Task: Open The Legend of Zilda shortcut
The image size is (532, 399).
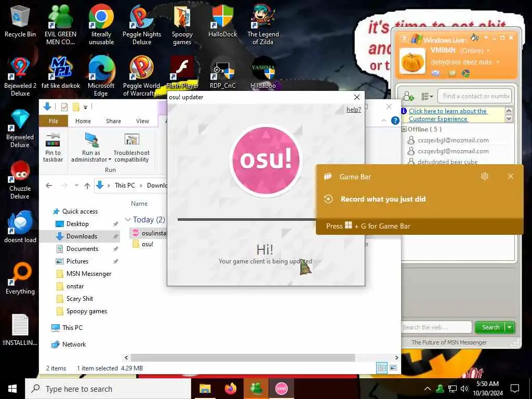Action: coord(263,25)
